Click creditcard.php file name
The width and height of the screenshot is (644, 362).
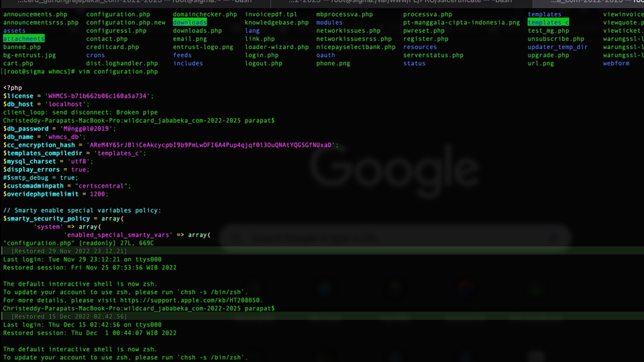pyautogui.click(x=113, y=47)
